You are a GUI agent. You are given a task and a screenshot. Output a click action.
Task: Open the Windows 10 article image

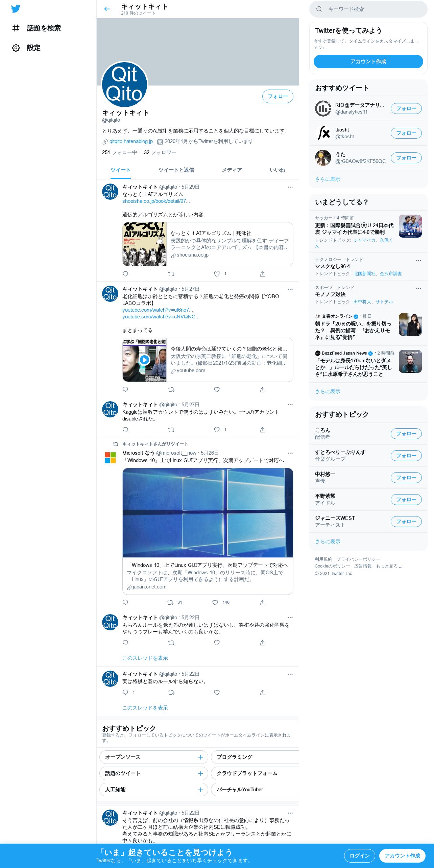pyautogui.click(x=208, y=512)
